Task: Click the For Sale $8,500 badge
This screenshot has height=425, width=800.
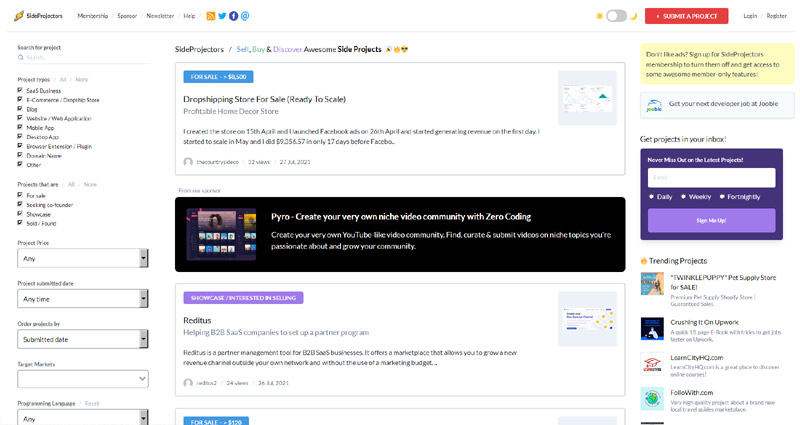Action: pos(218,77)
